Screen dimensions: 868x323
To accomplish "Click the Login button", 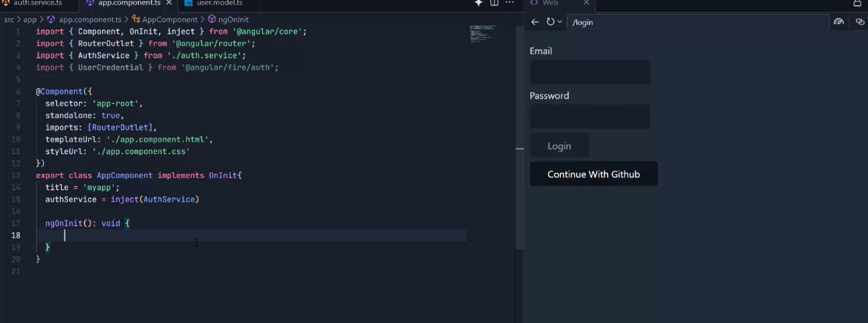I will [x=559, y=146].
